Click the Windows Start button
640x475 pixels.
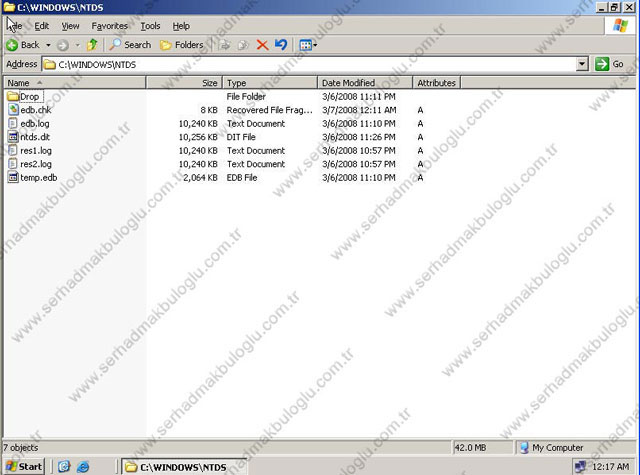click(24, 466)
